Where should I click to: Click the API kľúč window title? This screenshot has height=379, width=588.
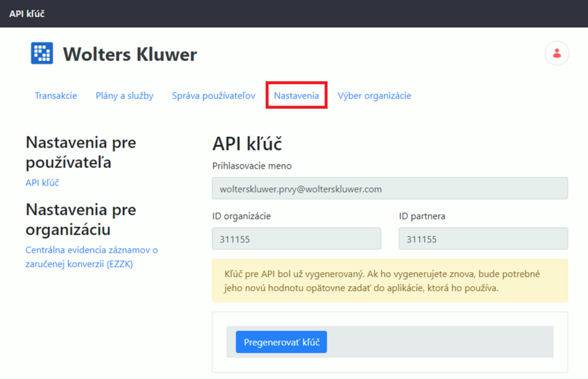coord(27,13)
